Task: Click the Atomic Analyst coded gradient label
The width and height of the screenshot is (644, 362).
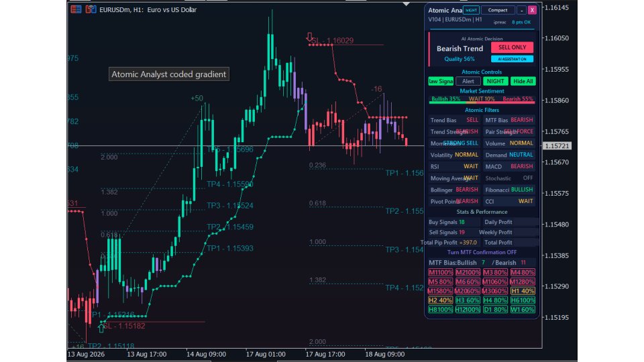Action: [169, 74]
